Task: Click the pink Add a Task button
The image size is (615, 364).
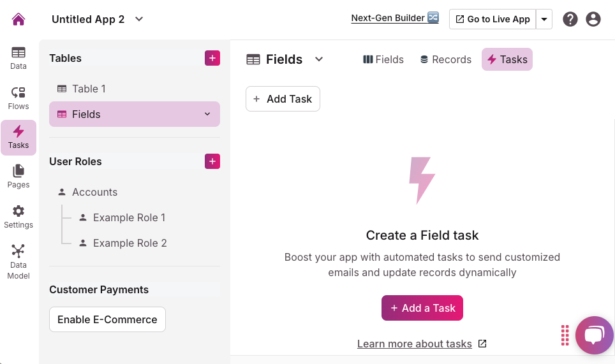Action: coord(422,308)
